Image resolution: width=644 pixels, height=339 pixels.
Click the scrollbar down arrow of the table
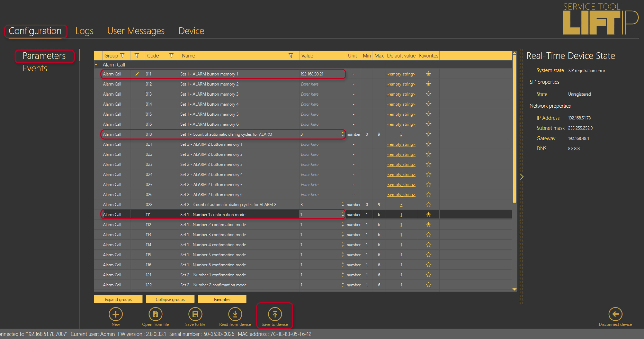[x=514, y=289]
